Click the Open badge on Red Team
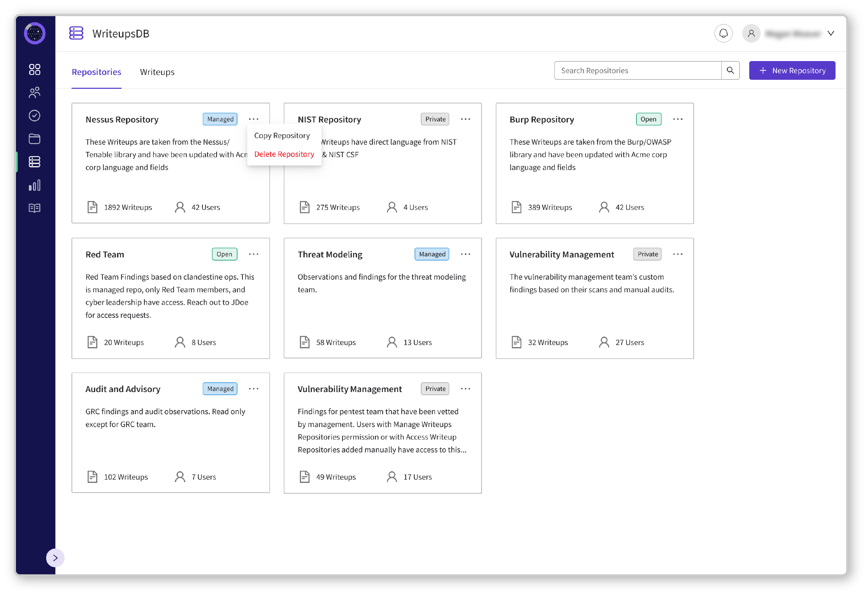 (225, 254)
